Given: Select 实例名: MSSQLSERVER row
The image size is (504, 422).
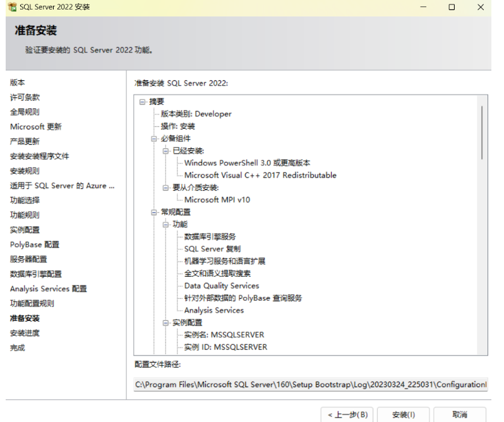Looking at the screenshot, I should coord(224,335).
